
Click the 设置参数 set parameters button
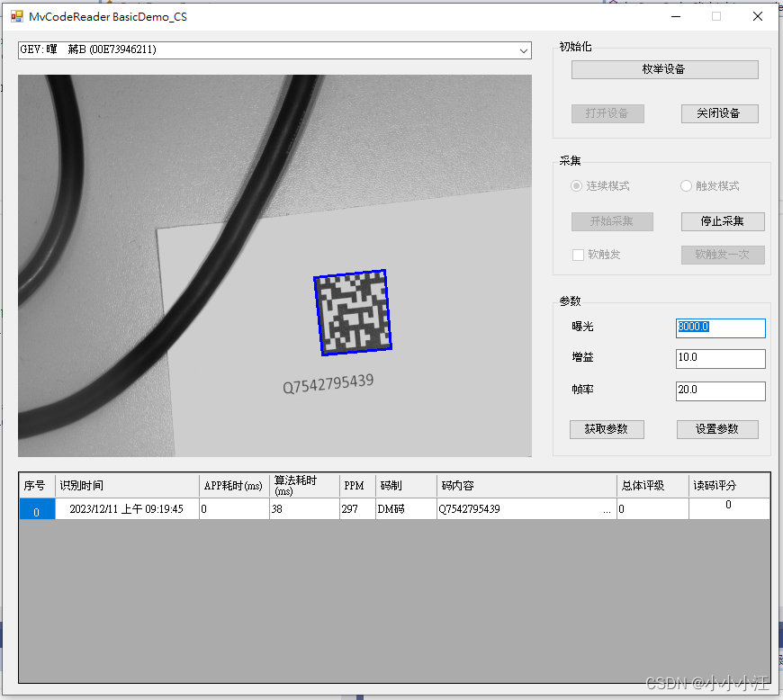[717, 429]
